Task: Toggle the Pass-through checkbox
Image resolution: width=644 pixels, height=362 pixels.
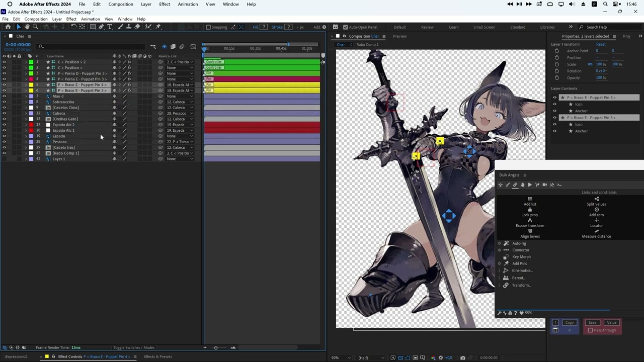Action: coord(590,330)
